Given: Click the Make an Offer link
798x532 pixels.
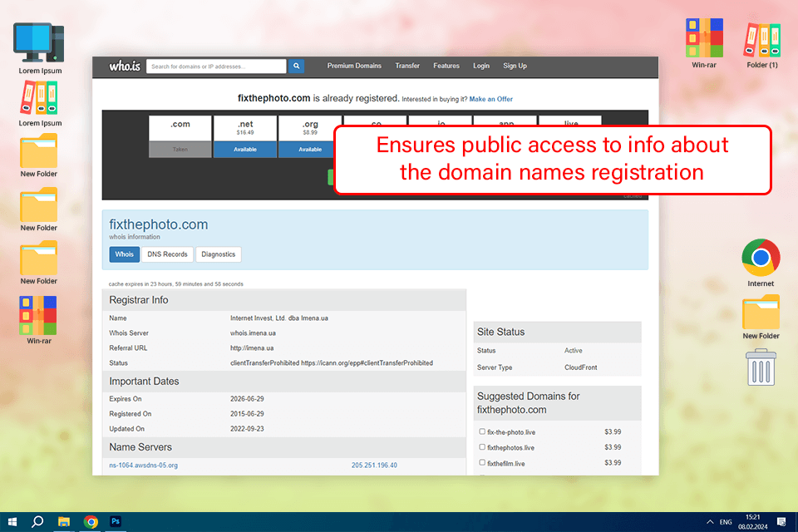Looking at the screenshot, I should click(x=490, y=99).
